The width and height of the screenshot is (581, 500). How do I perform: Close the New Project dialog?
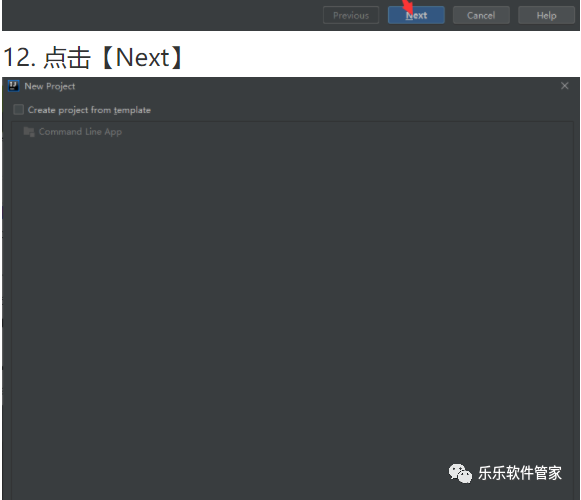pyautogui.click(x=564, y=86)
